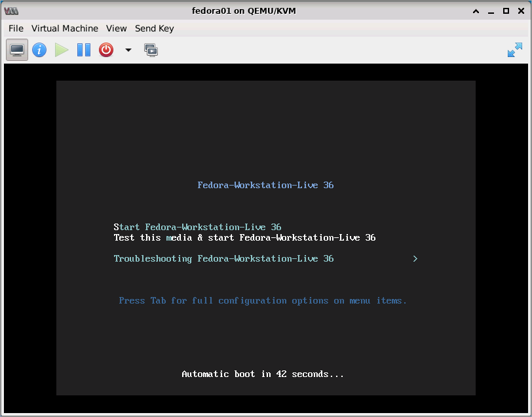The width and height of the screenshot is (532, 417).
Task: Switch console to fullscreen view
Action: click(515, 50)
